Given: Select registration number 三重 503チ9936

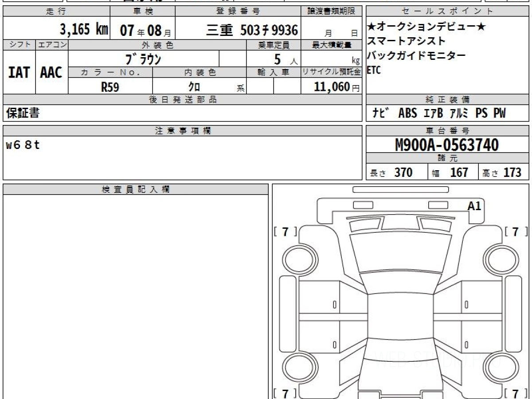Looking at the screenshot, I should pos(252,30).
